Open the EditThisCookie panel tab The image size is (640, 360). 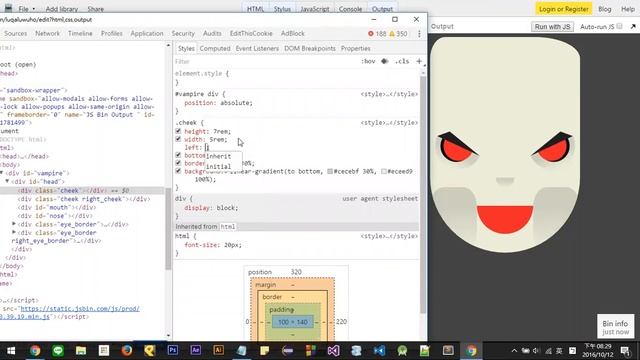tap(251, 33)
